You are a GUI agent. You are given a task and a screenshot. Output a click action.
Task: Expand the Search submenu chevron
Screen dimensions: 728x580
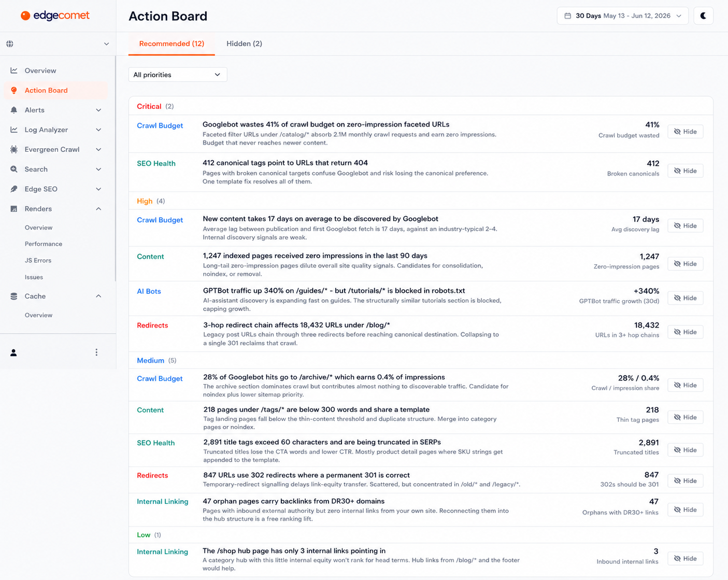coord(98,169)
